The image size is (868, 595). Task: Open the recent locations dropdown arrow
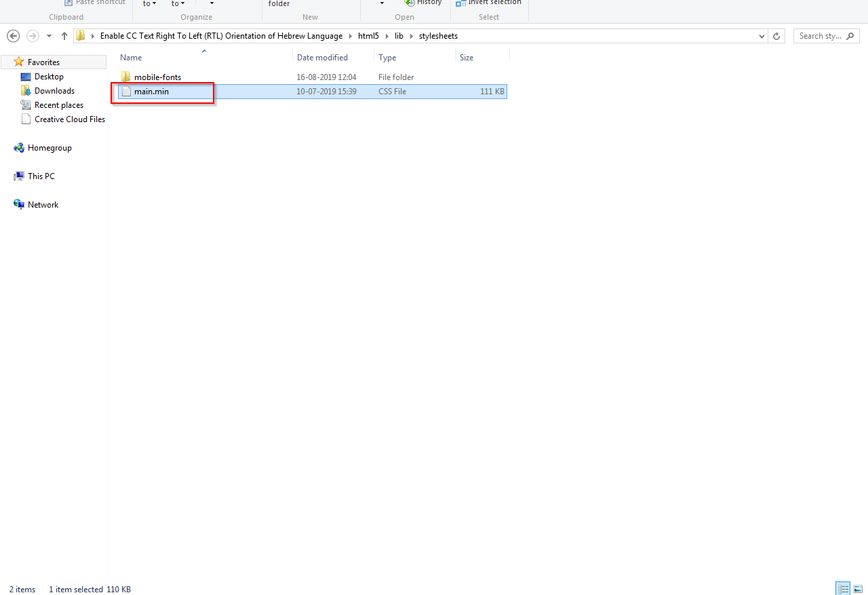pyautogui.click(x=49, y=36)
